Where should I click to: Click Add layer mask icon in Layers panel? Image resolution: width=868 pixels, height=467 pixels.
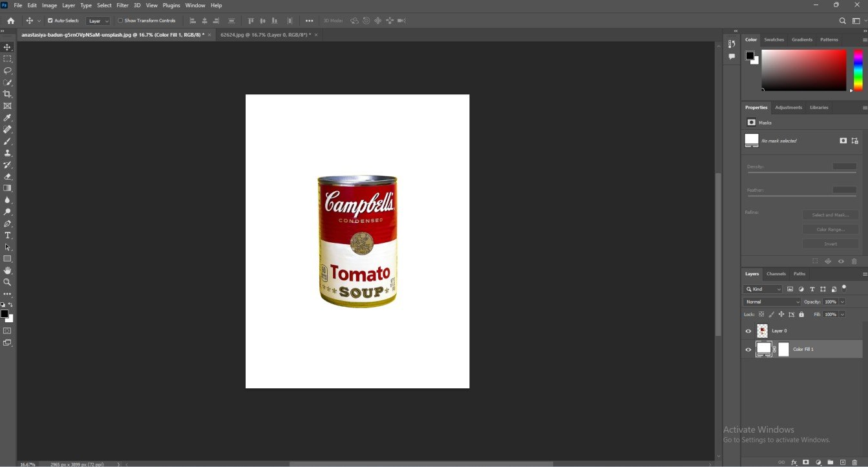pyautogui.click(x=806, y=462)
